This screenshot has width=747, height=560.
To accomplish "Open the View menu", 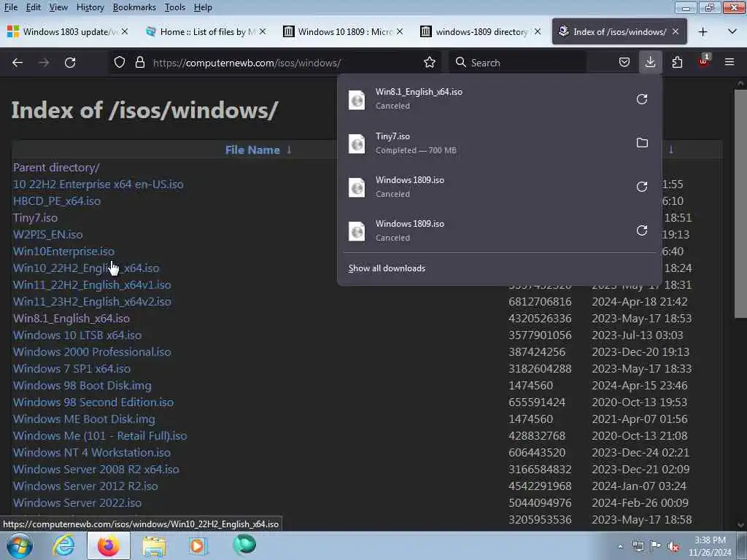I will 58,7.
